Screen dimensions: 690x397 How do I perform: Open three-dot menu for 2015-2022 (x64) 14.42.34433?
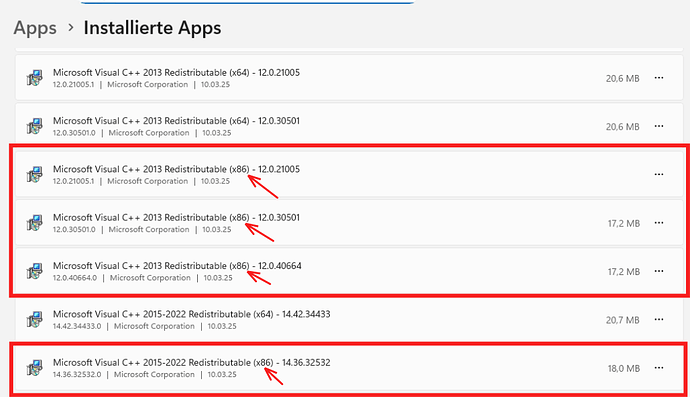point(659,320)
